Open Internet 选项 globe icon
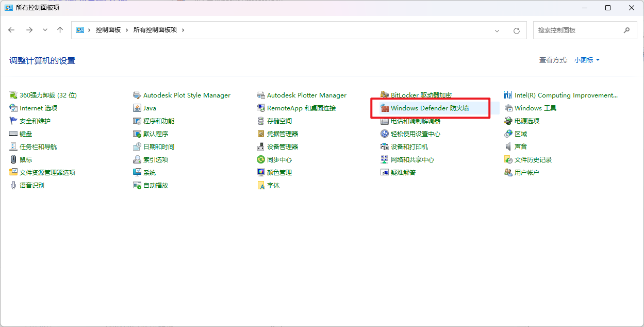Image resolution: width=644 pixels, height=327 pixels. point(13,108)
